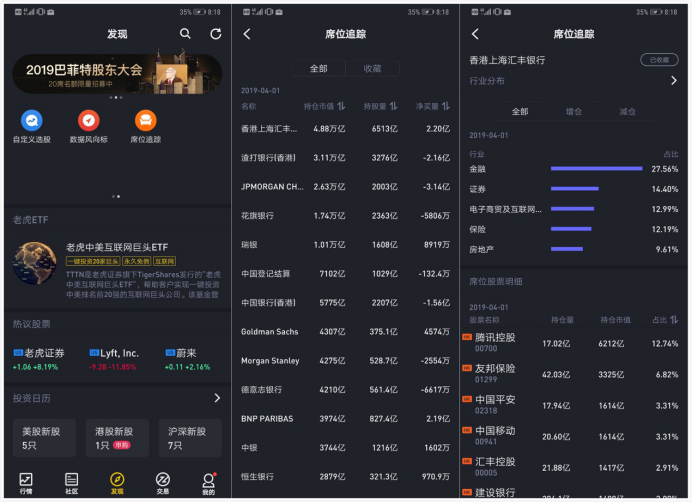This screenshot has height=502, width=692.
Task: Switch to the 增仓 tab
Action: [574, 112]
